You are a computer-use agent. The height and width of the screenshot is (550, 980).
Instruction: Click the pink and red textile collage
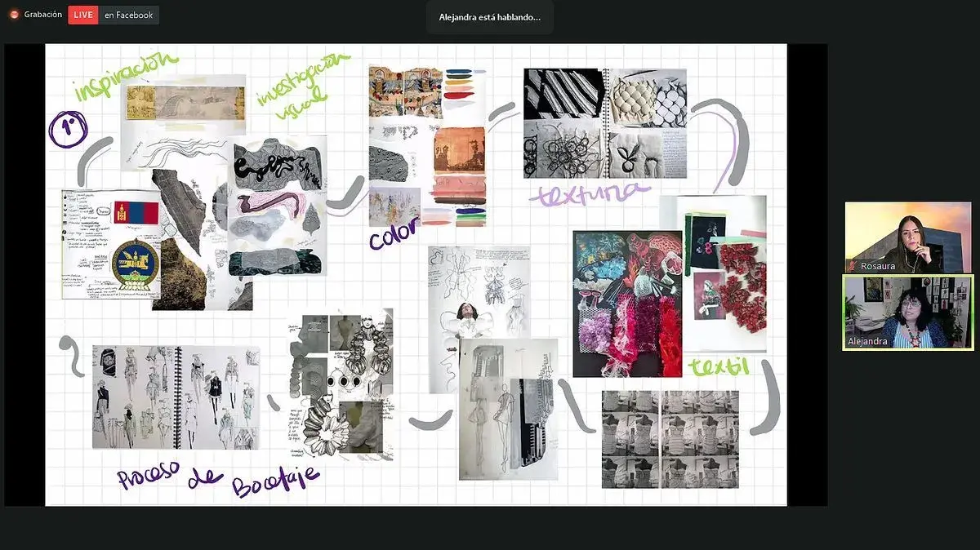click(626, 304)
